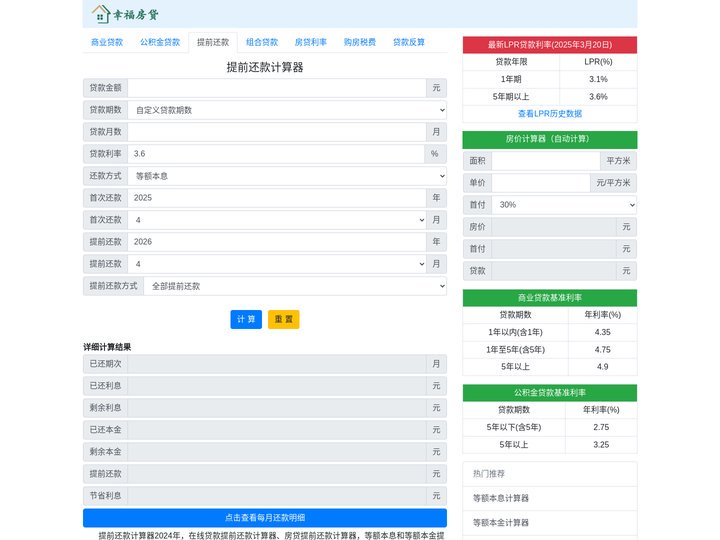This screenshot has height=540, width=720.
Task: Open 查看LPR历史数据 link
Action: pos(550,114)
